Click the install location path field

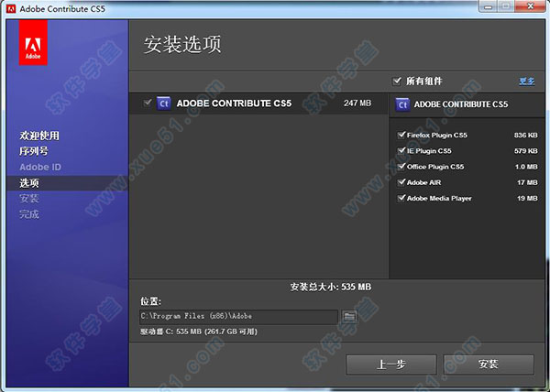pyautogui.click(x=238, y=316)
